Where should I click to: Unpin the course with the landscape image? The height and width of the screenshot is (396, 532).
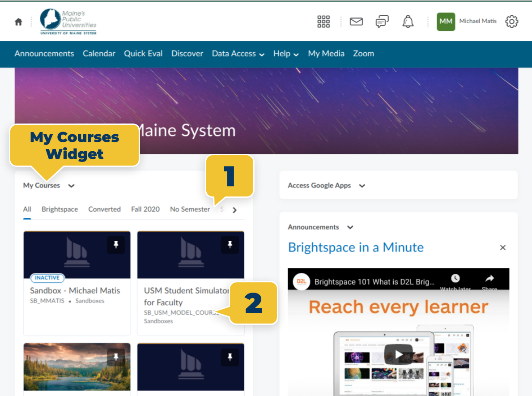pos(116,357)
